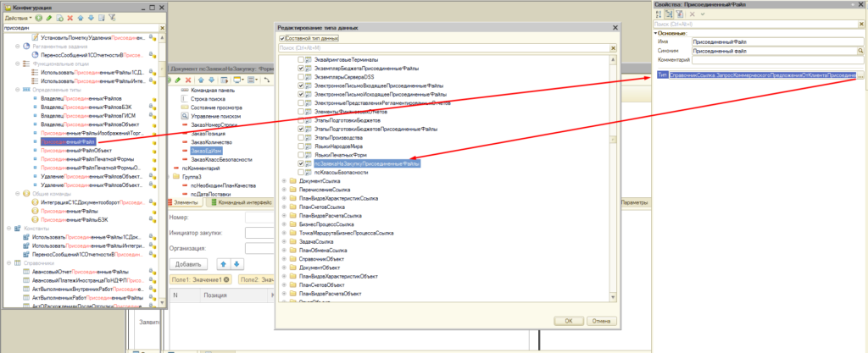The height and width of the screenshot is (353, 868).
Task: Uncheck ЭтапыПодготовкиБюджетовПрисоединенныеФайлы checkbox
Action: (301, 129)
